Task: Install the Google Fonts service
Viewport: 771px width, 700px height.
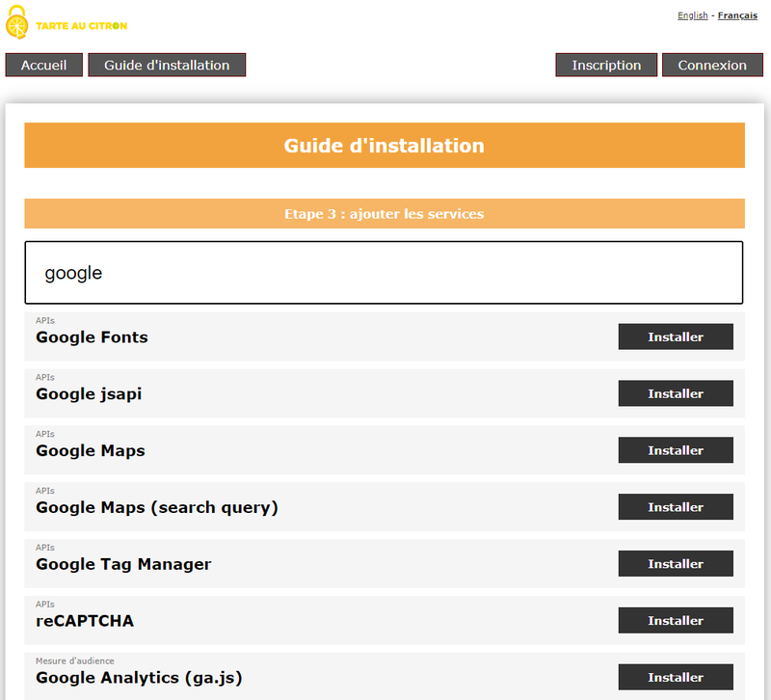Action: click(x=676, y=337)
